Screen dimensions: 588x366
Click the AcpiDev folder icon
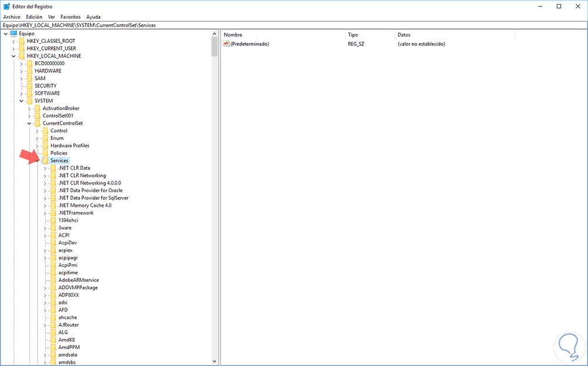54,243
